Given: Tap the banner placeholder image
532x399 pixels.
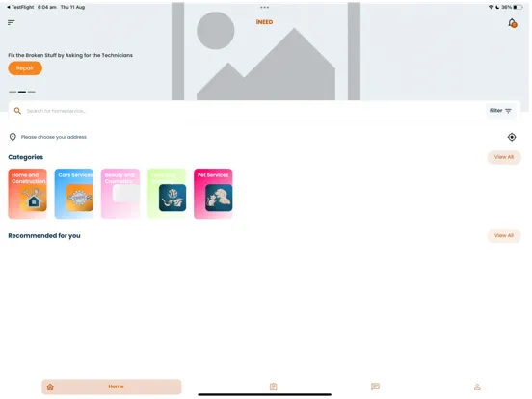Looking at the screenshot, I should pyautogui.click(x=266, y=52).
